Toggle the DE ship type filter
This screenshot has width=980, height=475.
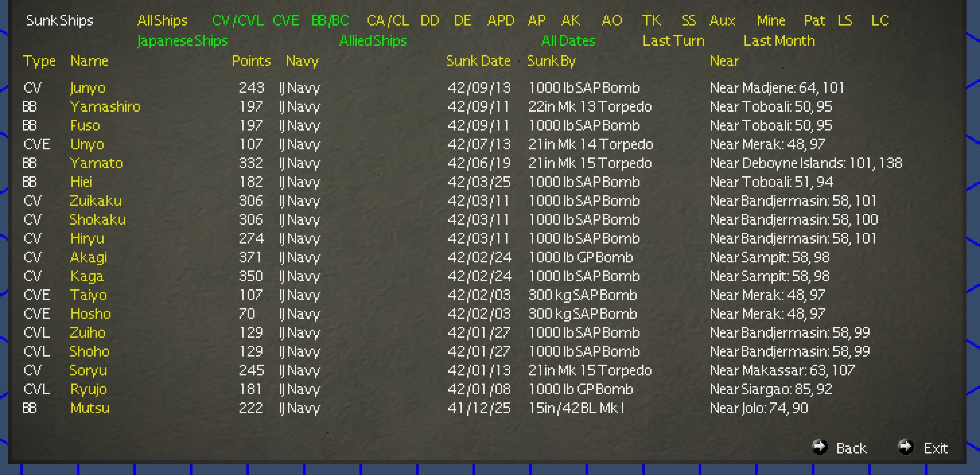click(x=463, y=20)
